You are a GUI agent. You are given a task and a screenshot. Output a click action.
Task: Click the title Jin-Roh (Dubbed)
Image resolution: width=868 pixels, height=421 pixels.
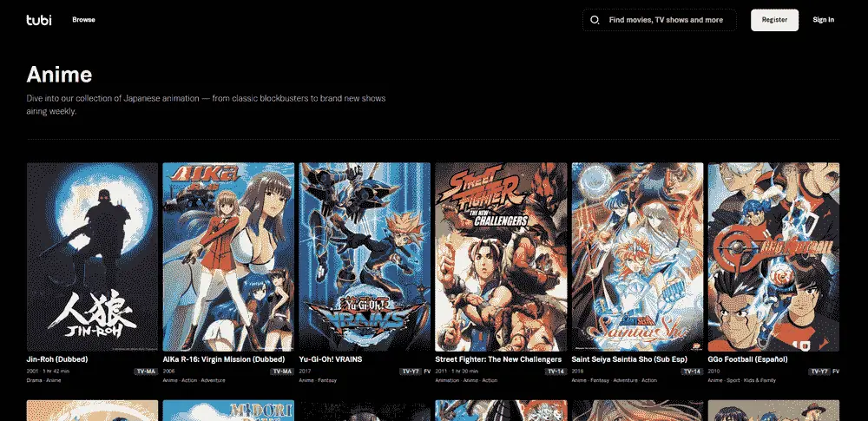(57, 359)
